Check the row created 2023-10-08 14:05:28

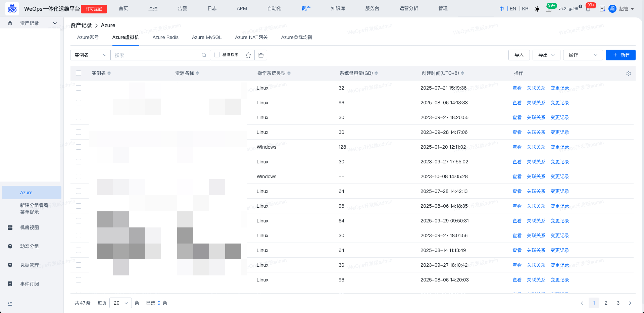(x=79, y=176)
